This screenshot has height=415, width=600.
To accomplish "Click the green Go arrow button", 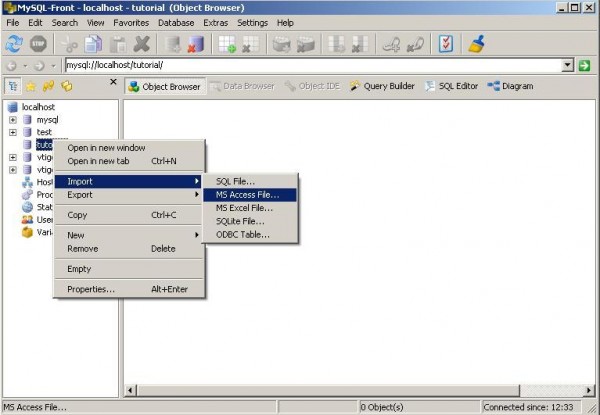I will [584, 65].
